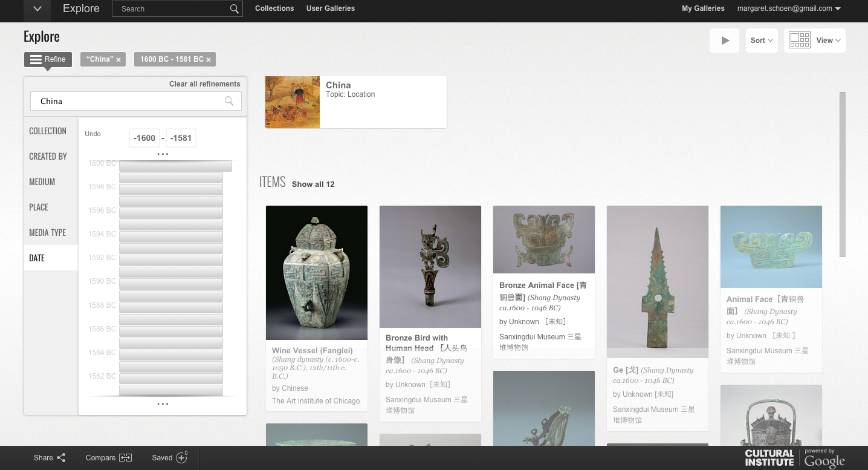Open the View dropdown
This screenshot has height=470, width=868.
pos(829,41)
